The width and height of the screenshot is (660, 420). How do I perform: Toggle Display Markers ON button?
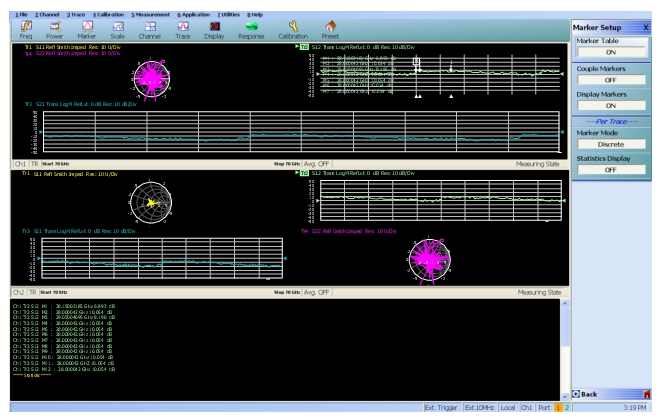coord(611,106)
